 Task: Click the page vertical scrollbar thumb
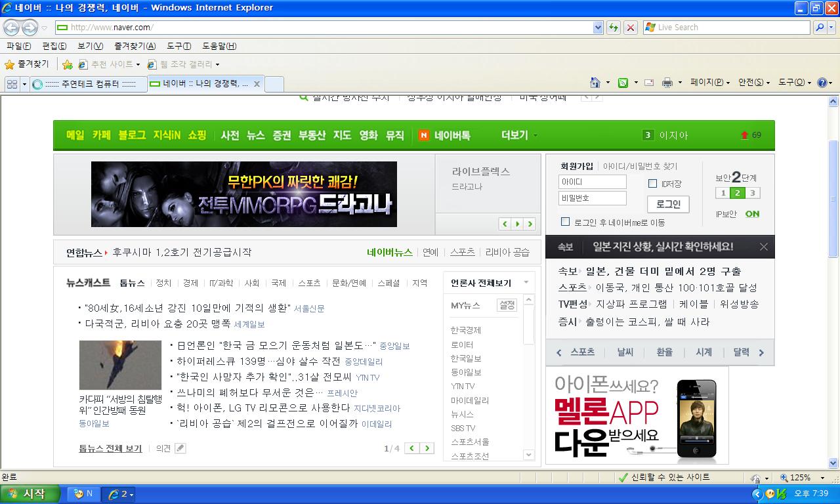[x=833, y=198]
